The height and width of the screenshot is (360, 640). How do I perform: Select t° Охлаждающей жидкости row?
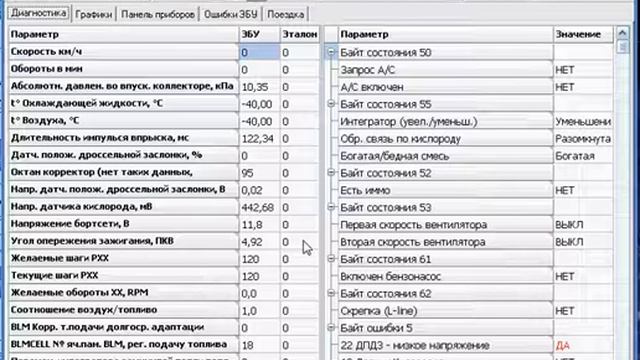point(123,103)
